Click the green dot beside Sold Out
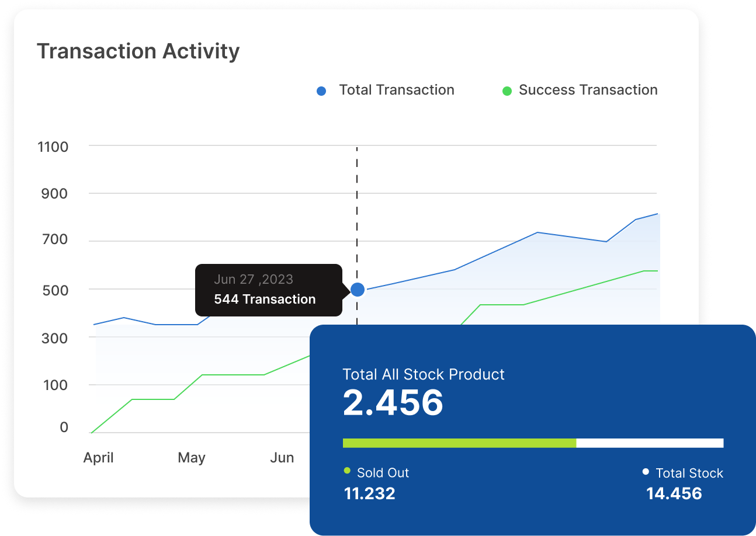This screenshot has width=756, height=536. (347, 471)
